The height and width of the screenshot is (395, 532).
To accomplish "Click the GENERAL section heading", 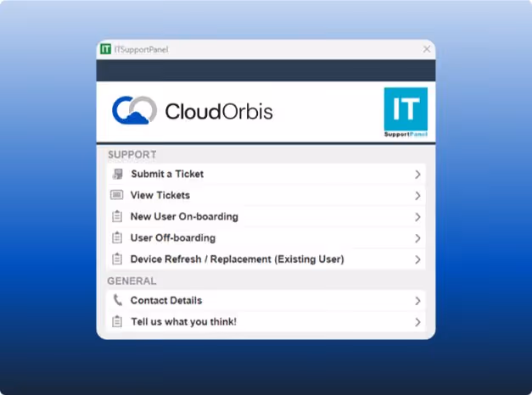I will [x=132, y=281].
